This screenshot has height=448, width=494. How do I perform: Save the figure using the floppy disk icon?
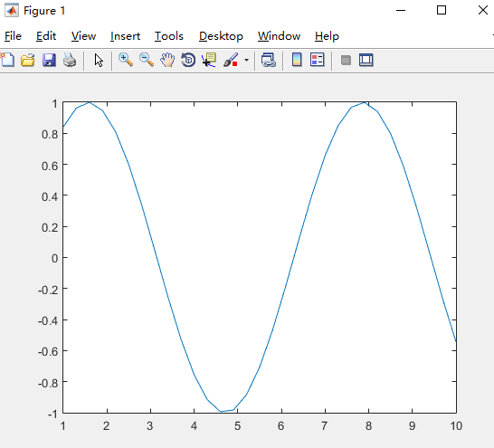point(49,60)
